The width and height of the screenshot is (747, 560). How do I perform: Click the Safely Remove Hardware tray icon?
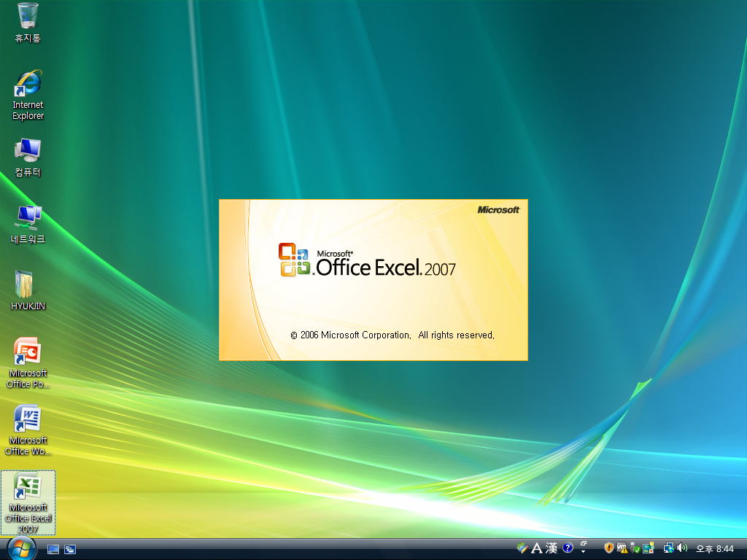tap(635, 548)
